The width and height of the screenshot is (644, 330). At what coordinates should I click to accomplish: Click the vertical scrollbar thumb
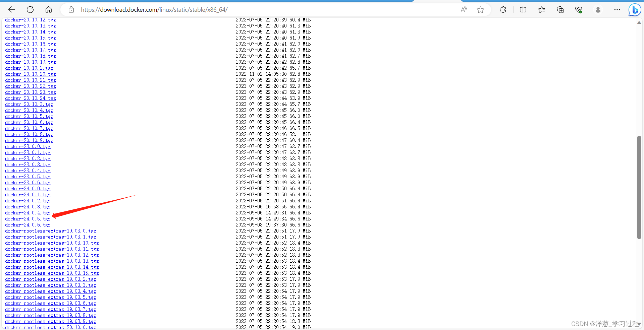click(x=639, y=187)
